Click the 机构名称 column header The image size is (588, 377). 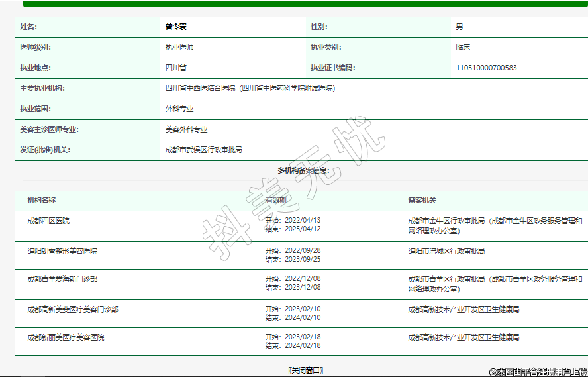point(41,200)
